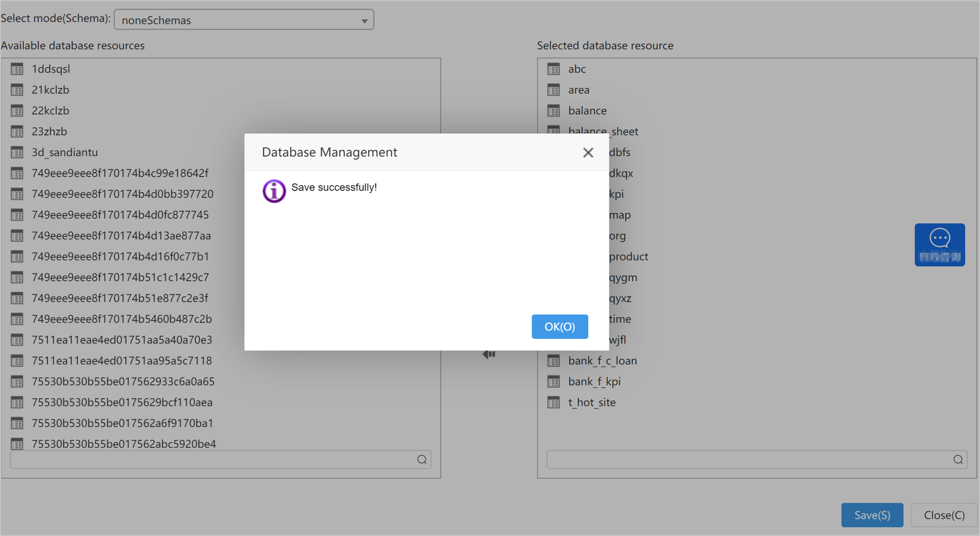Select table icon for 75530b530b55be0175629bcf110aea

(x=17, y=402)
